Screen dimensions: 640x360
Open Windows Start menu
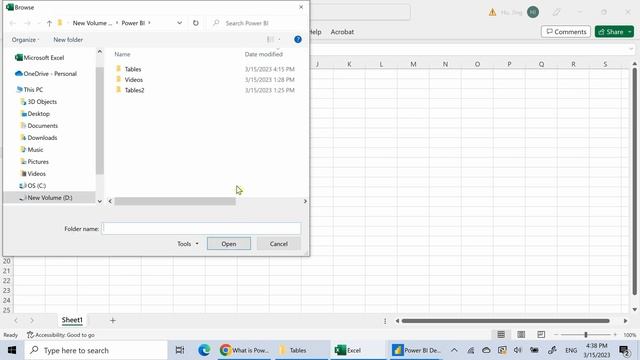(12, 350)
